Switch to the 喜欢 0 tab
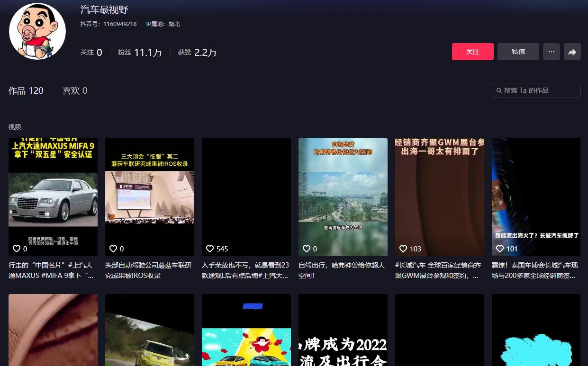The image size is (588, 366). tap(75, 90)
